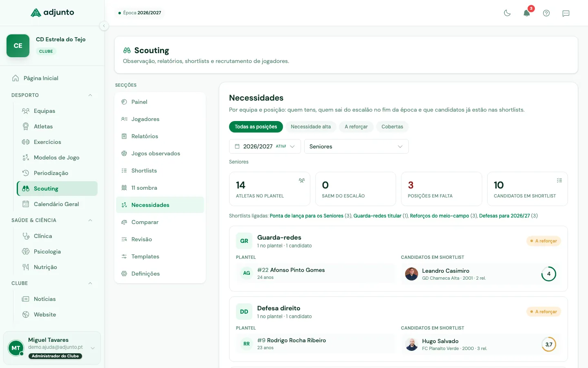Open the Jogos observados section

[x=160, y=153]
